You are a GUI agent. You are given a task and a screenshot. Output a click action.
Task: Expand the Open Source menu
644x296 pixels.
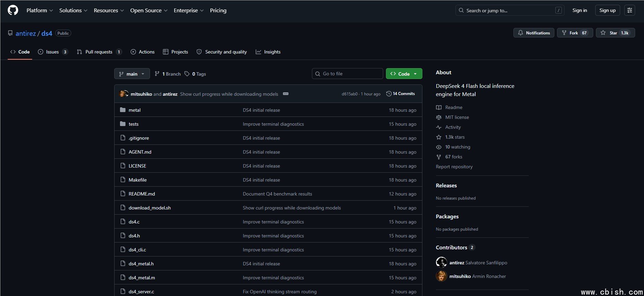pos(149,10)
